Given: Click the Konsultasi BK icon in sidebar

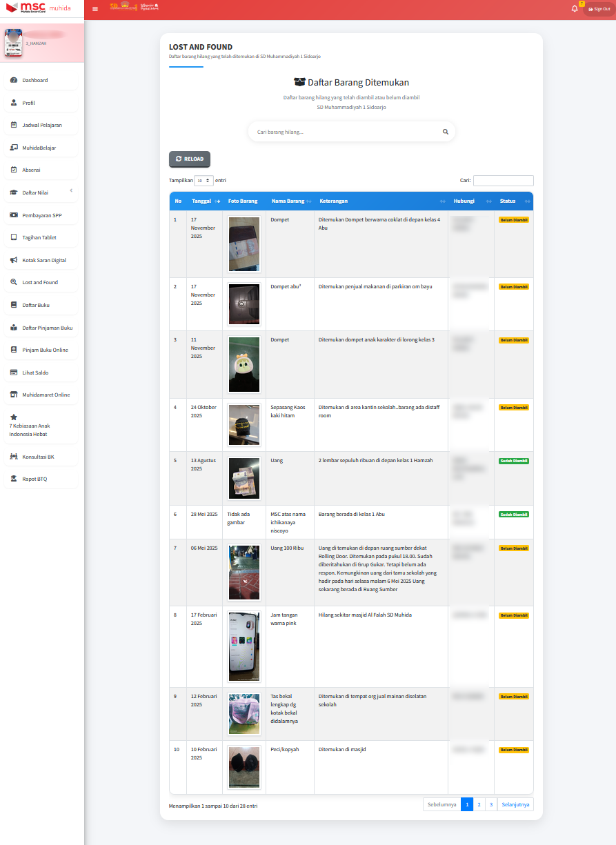Looking at the screenshot, I should point(14,457).
